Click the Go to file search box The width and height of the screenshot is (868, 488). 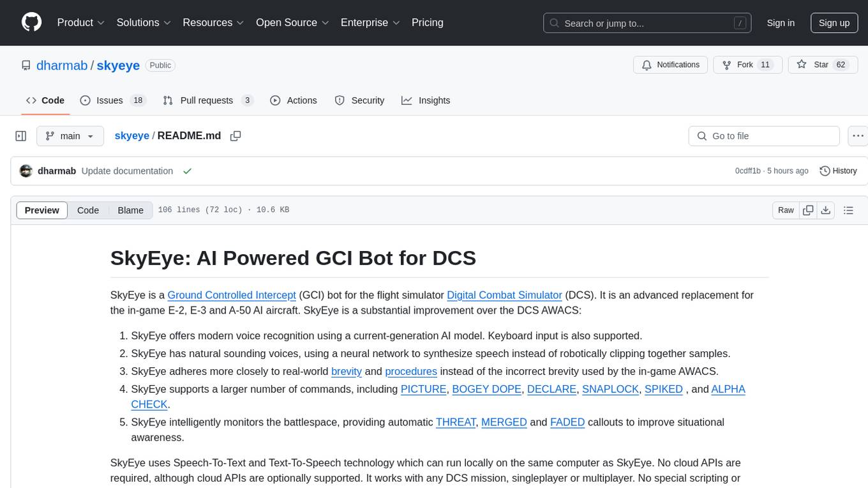tap(764, 136)
